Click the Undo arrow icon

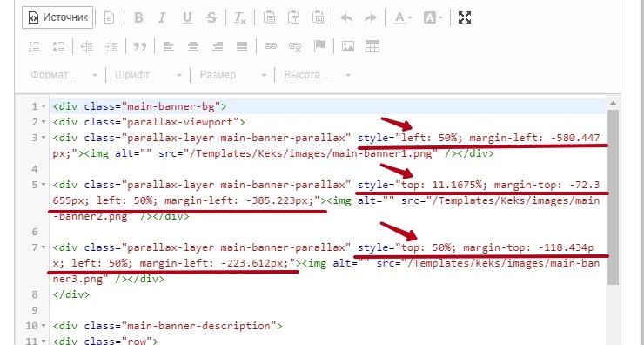click(x=346, y=17)
